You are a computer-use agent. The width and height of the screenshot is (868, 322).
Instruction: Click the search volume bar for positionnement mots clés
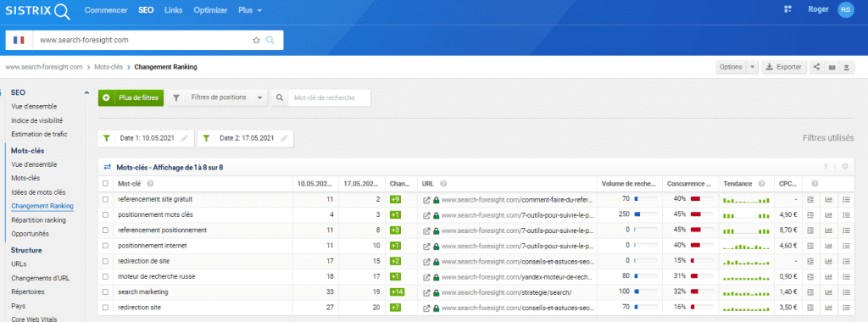coord(645,214)
